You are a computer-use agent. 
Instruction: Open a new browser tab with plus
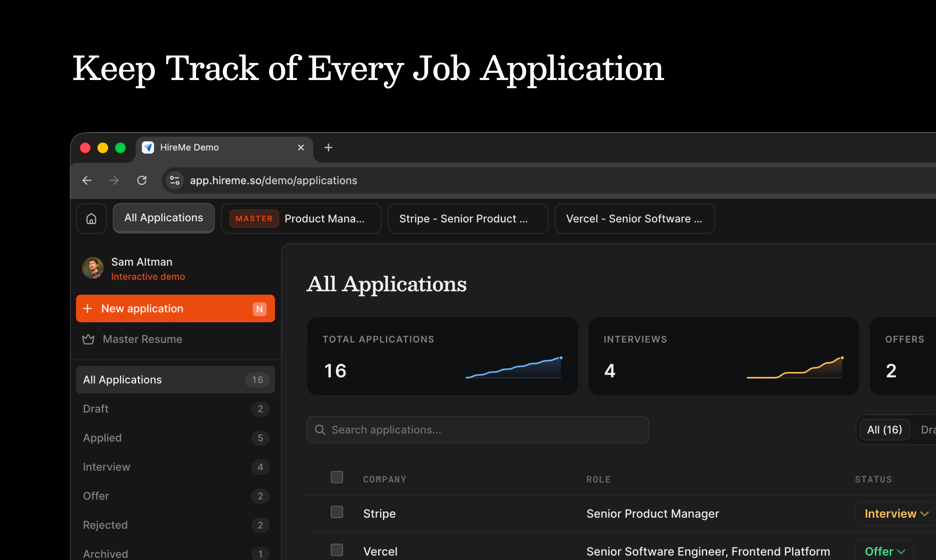[328, 148]
